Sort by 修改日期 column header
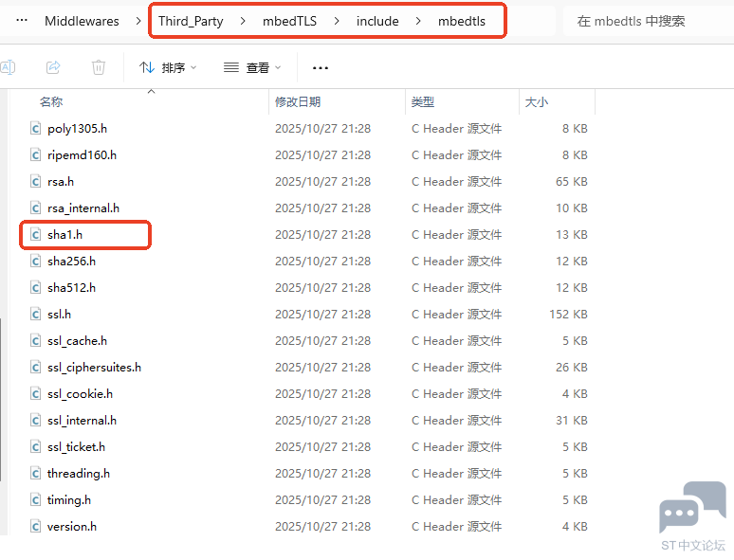734x560 pixels. 298,101
